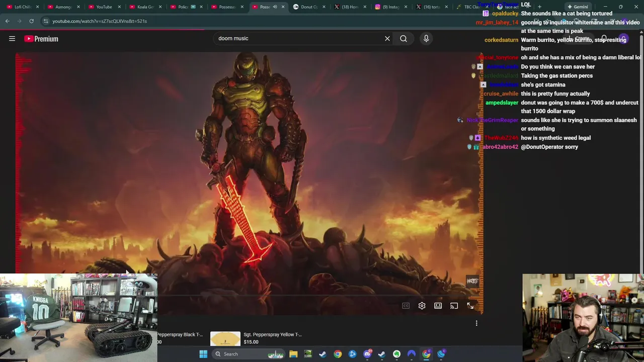Image resolution: width=644 pixels, height=362 pixels.
Task: Click chat username 'mr_jim_lahey_14'
Action: coord(497,23)
